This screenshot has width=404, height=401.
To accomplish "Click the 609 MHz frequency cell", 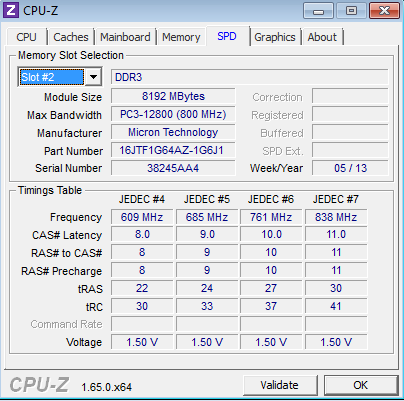I will click(x=142, y=217).
